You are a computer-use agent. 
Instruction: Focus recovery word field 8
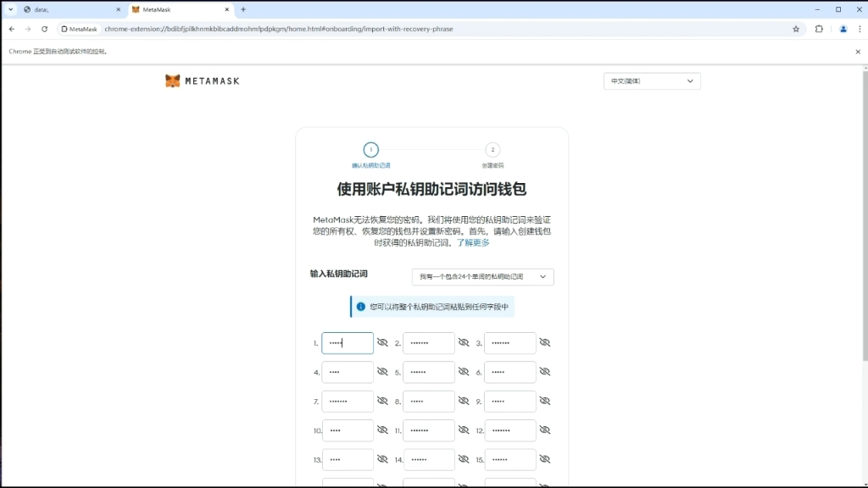tap(428, 401)
